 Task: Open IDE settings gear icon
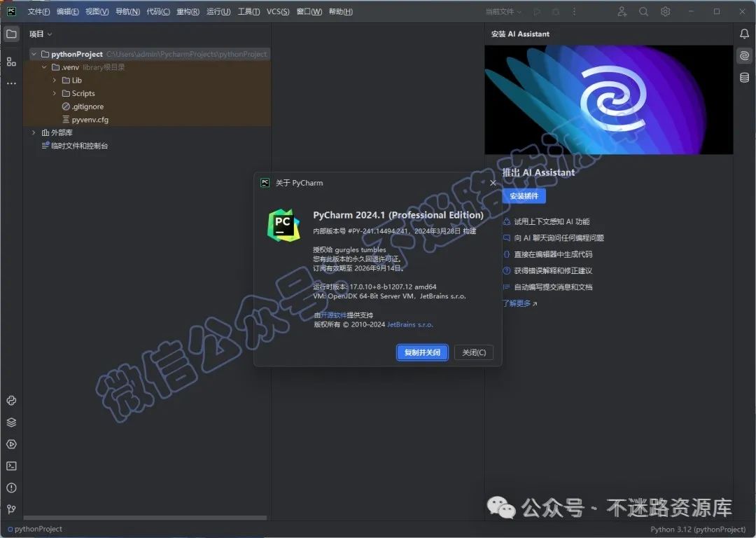[x=666, y=12]
